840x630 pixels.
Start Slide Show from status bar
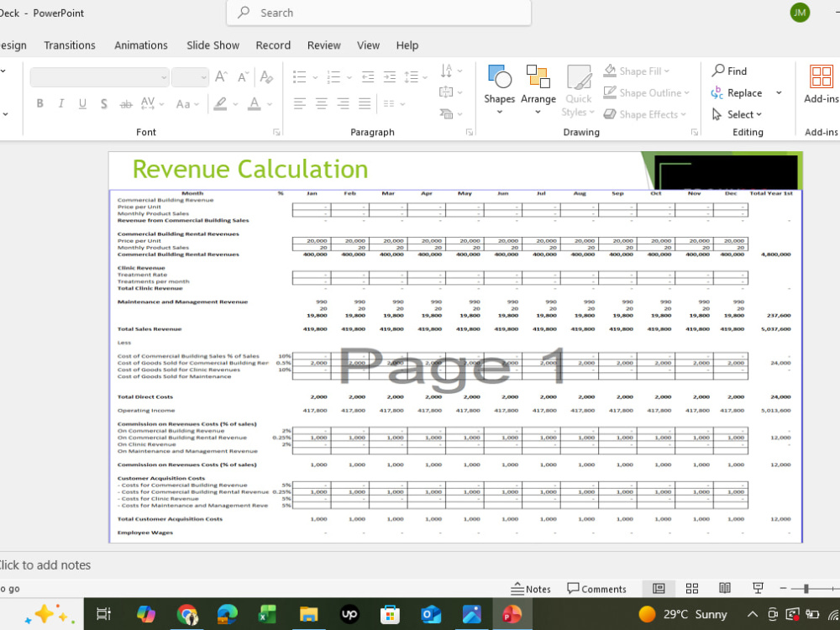point(758,589)
